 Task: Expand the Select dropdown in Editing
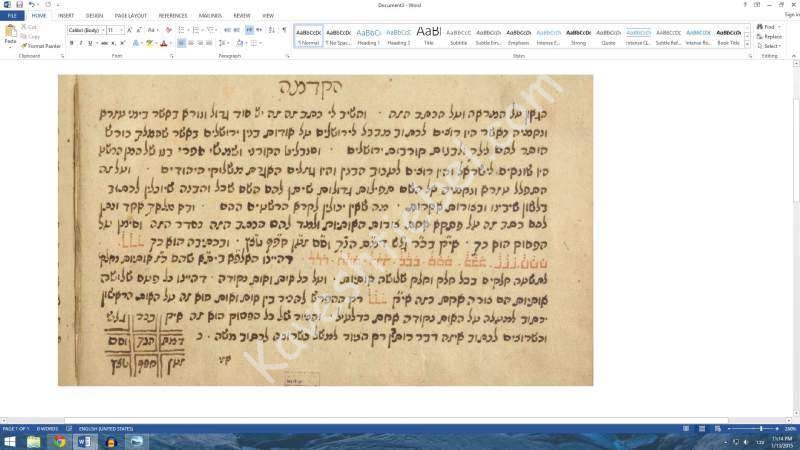click(770, 45)
